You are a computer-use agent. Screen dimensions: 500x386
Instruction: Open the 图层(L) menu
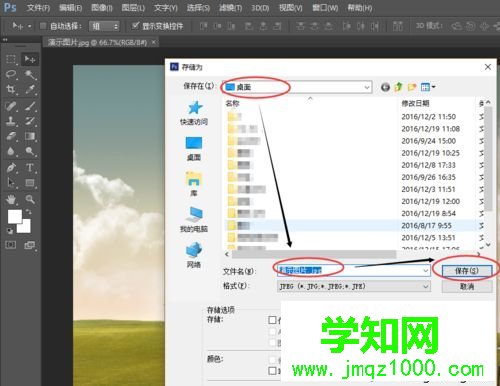(x=133, y=8)
